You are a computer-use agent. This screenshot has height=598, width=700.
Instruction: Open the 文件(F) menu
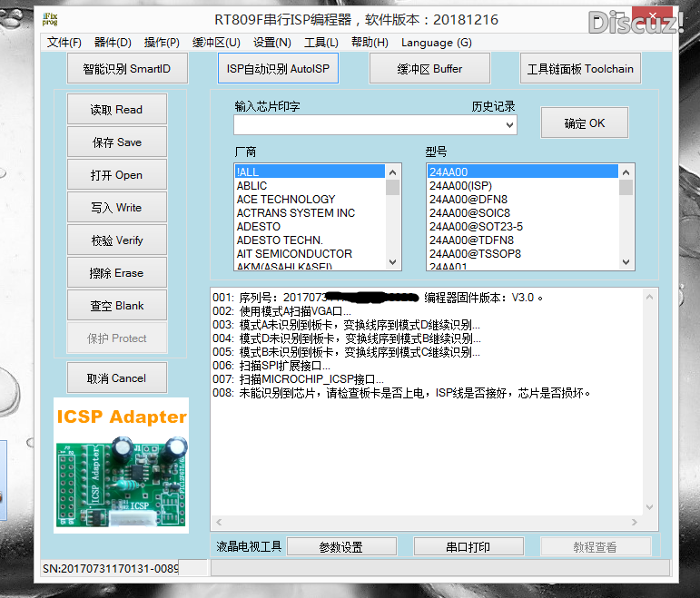[x=64, y=43]
